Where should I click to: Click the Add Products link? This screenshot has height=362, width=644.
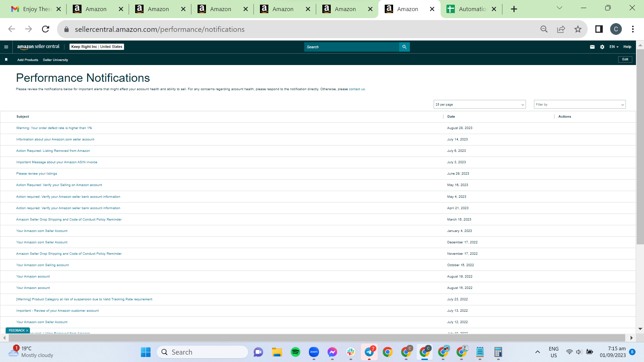pyautogui.click(x=28, y=60)
